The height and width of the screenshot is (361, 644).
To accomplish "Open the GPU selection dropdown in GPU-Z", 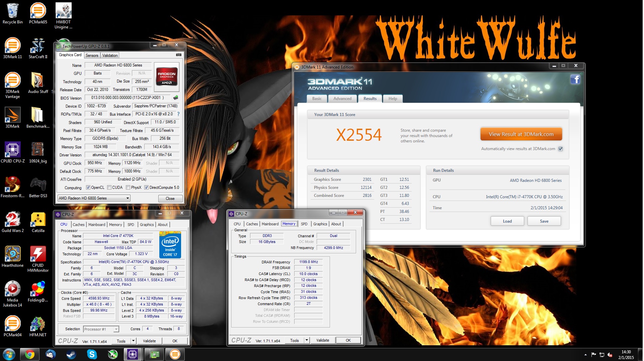I will click(94, 198).
